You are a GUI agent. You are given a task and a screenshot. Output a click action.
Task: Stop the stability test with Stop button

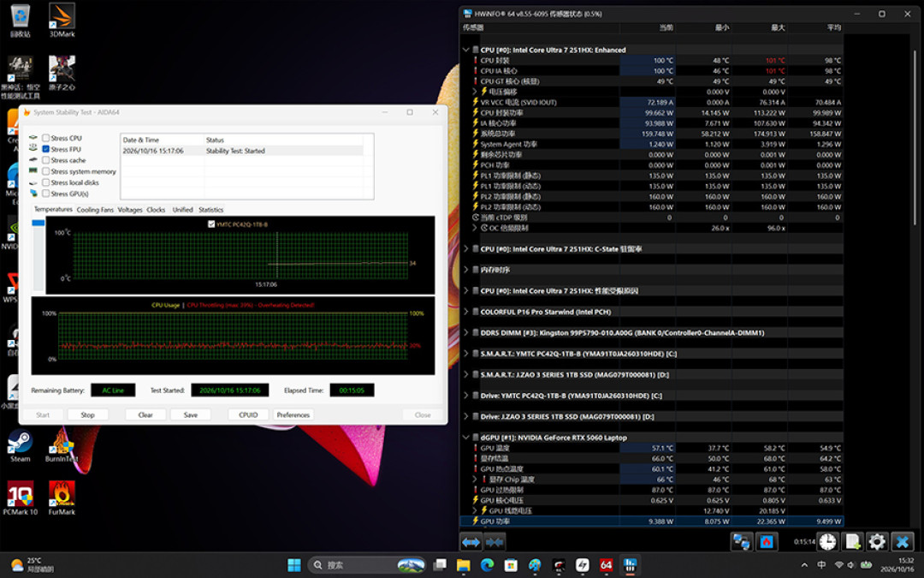coord(87,414)
